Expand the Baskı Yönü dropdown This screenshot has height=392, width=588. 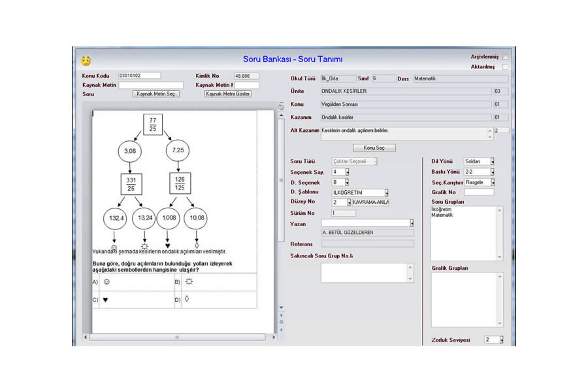[493, 172]
